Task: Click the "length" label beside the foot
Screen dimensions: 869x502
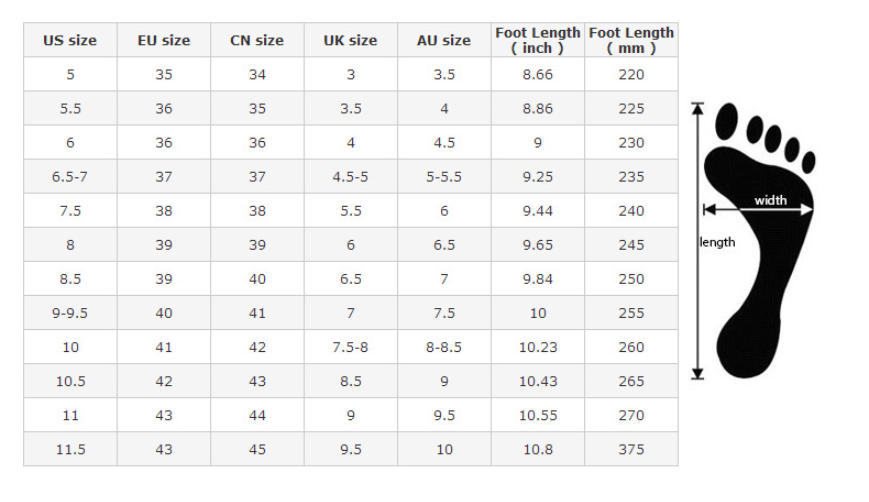Action: coord(717,242)
